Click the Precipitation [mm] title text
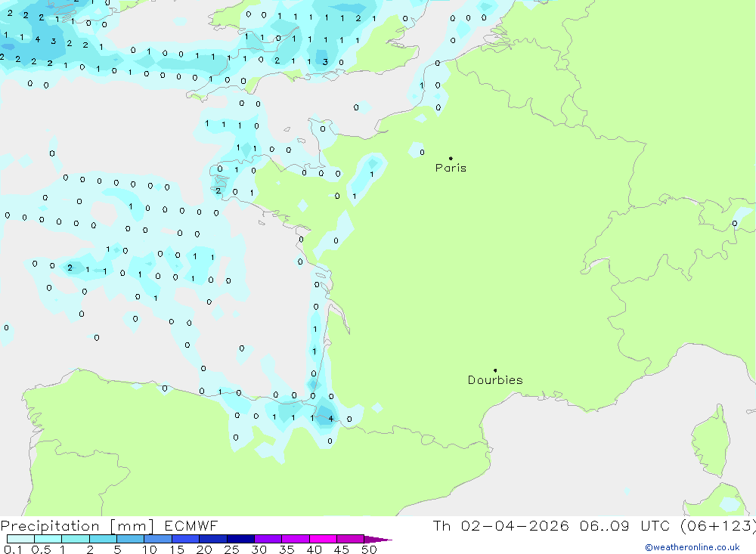 [x=77, y=525]
